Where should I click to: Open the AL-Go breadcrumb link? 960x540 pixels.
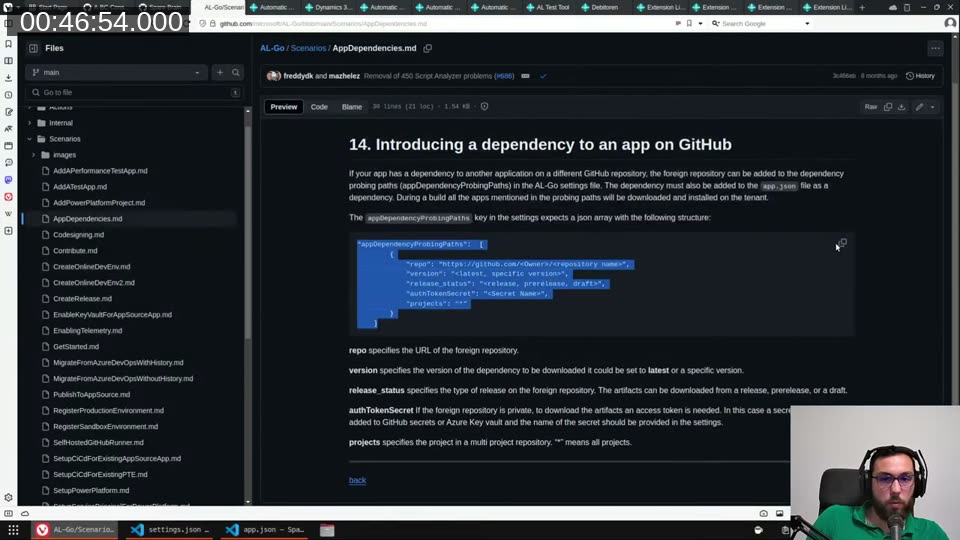(272, 48)
